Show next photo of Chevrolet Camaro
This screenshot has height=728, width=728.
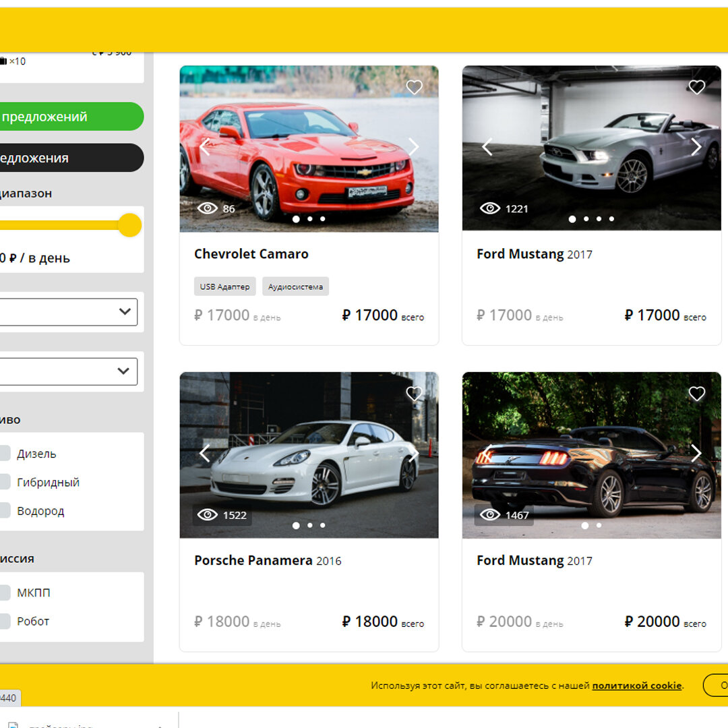413,147
